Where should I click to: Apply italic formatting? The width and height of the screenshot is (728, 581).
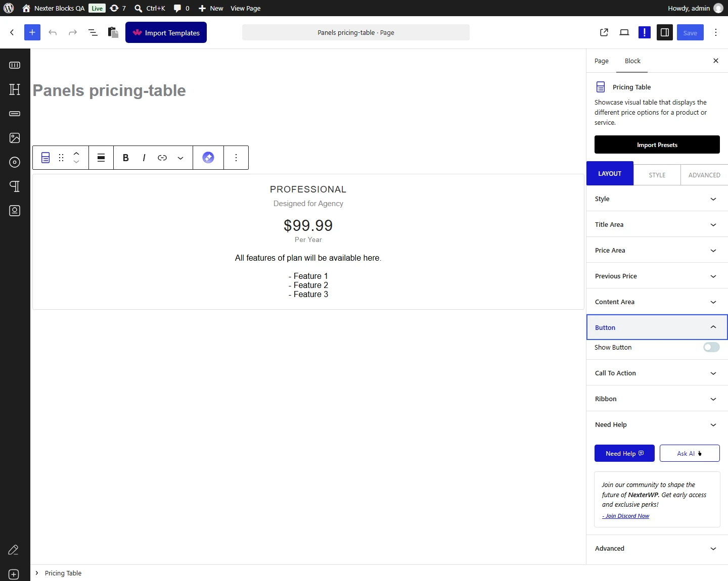pos(144,158)
